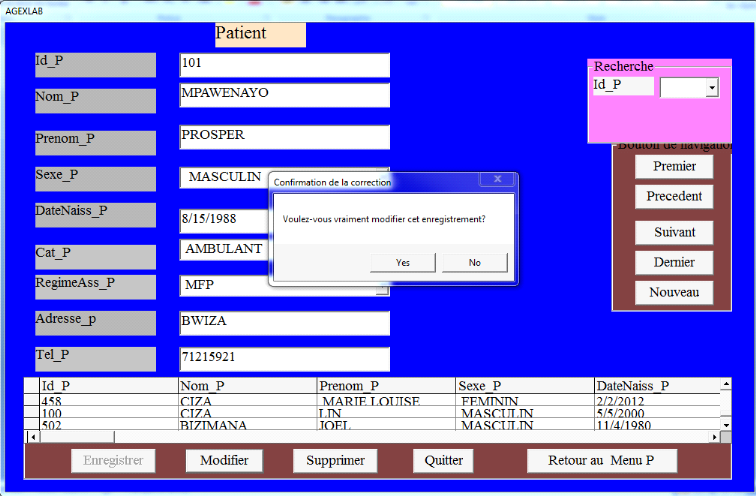Click the Prenom_P field with PROSPER
The image size is (756, 496).
284,137
